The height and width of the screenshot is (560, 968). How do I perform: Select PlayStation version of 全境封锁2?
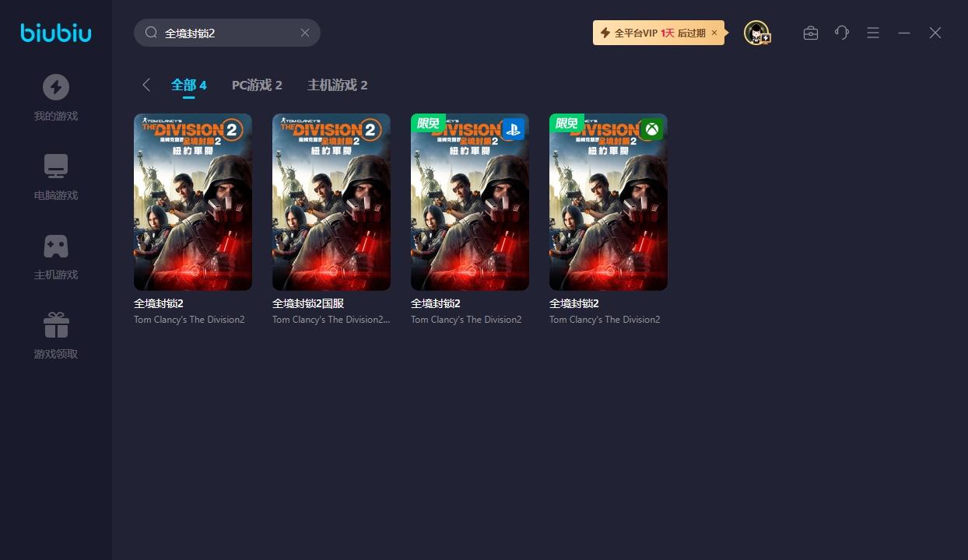point(470,202)
